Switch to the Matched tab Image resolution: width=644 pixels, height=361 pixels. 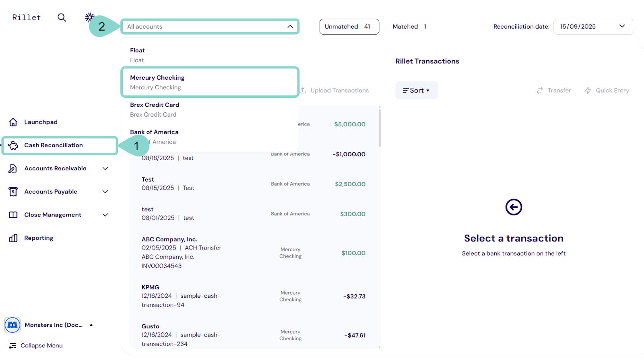coord(409,27)
